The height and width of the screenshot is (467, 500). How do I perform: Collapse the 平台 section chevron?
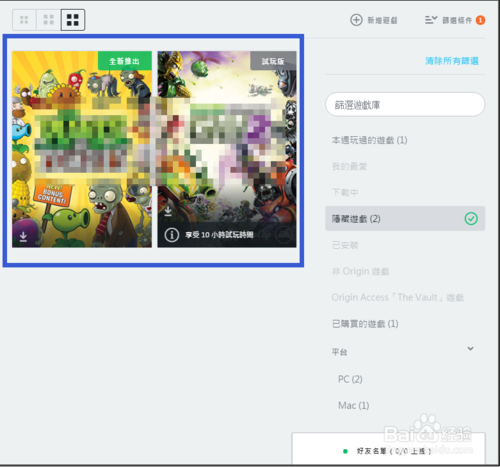point(470,349)
